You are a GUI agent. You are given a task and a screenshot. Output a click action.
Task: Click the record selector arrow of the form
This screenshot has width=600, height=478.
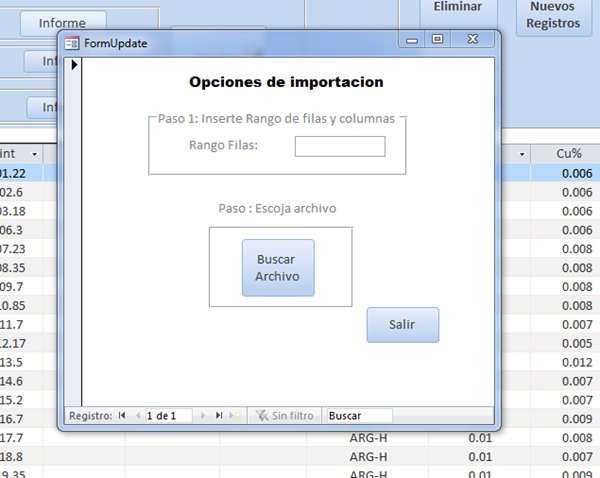[74, 65]
